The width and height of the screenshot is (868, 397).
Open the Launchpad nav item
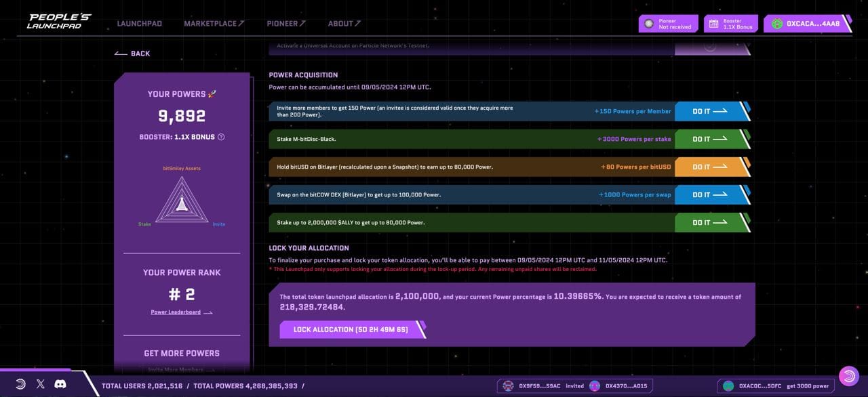[x=139, y=24]
